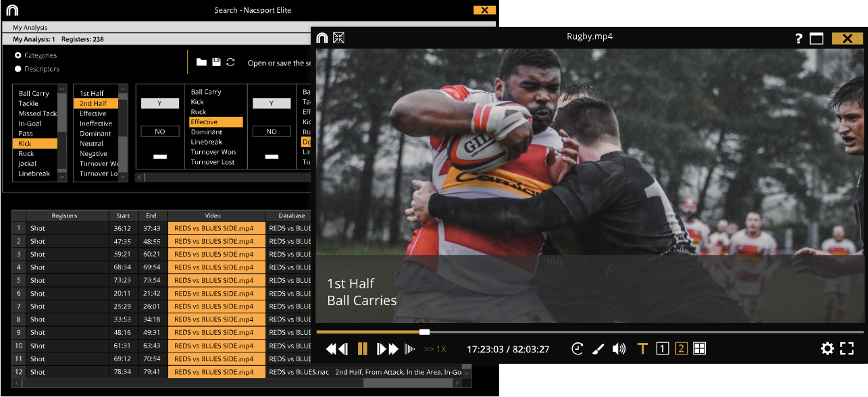The width and height of the screenshot is (868, 397).
Task: Mute the video using speaker icon
Action: (x=619, y=349)
